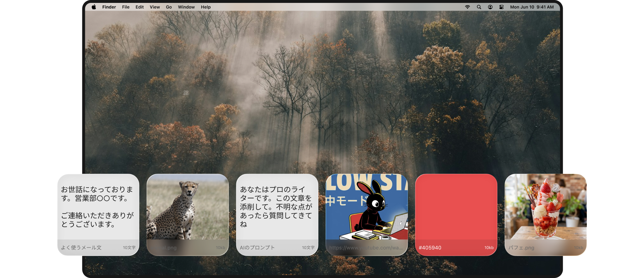The width and height of the screenshot is (644, 278).
Task: Click 10文字 count on AIのプロンプト card
Action: (308, 248)
